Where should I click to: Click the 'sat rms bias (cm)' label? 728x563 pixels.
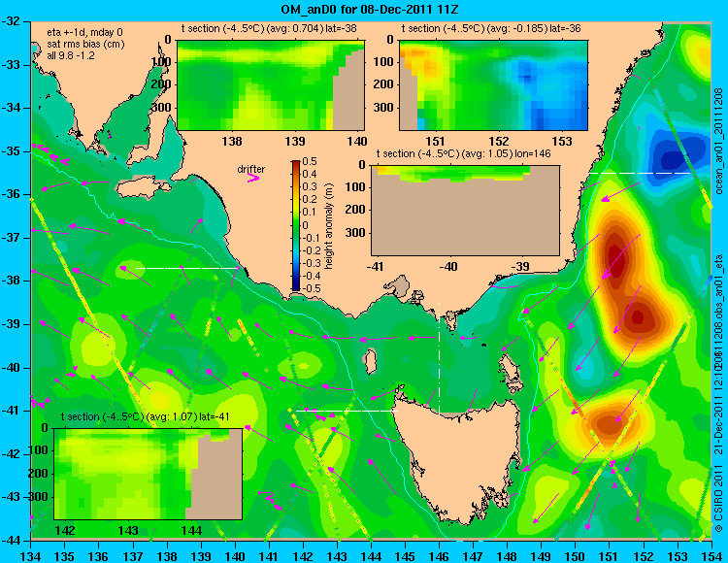click(85, 44)
